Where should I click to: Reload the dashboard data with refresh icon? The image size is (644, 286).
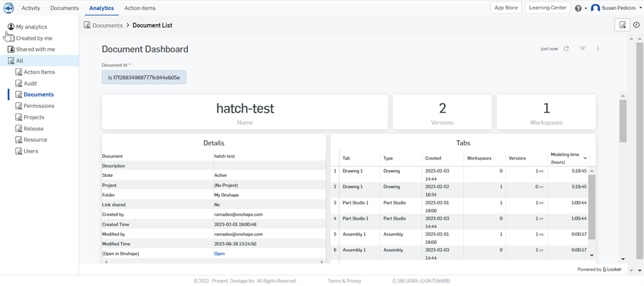(x=566, y=49)
